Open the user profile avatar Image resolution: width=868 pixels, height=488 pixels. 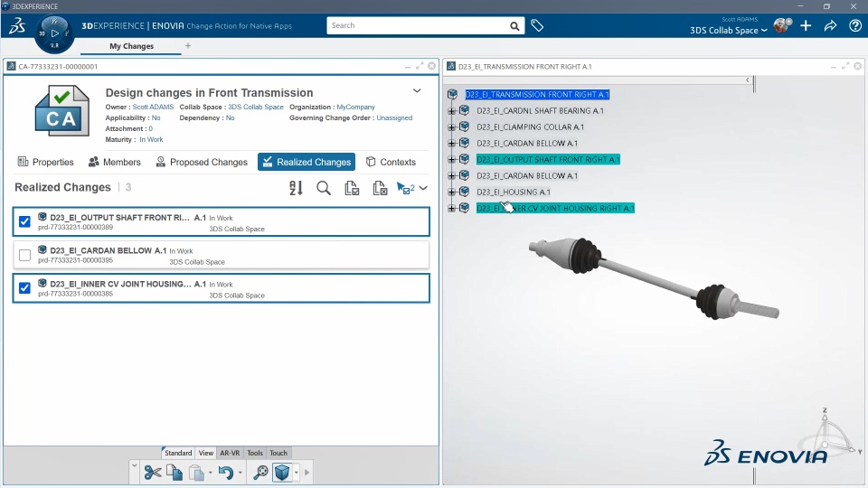click(781, 25)
